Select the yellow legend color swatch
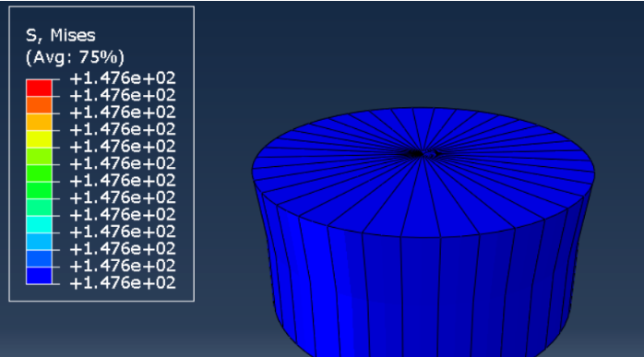Screen dimensions: 644x357 click(x=39, y=139)
